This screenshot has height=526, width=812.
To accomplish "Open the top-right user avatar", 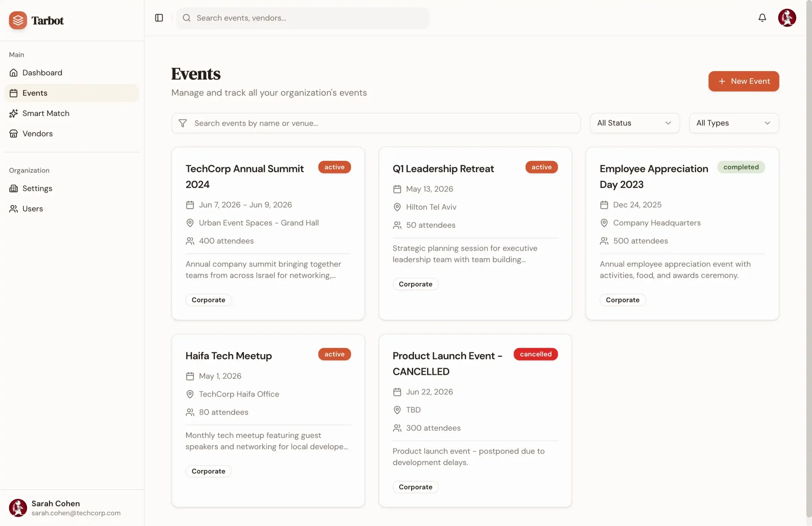I will tap(787, 18).
